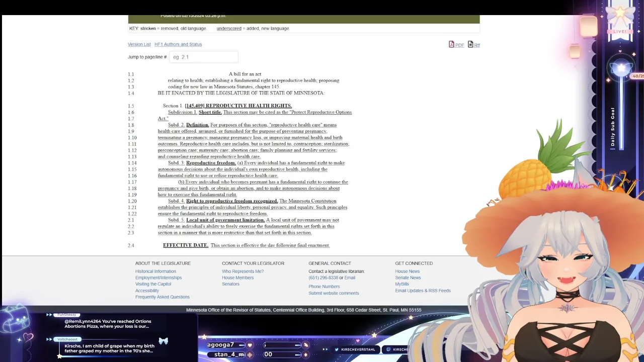This screenshot has height=362, width=644.
Task: Open Employment/Internships link
Action: 158,278
